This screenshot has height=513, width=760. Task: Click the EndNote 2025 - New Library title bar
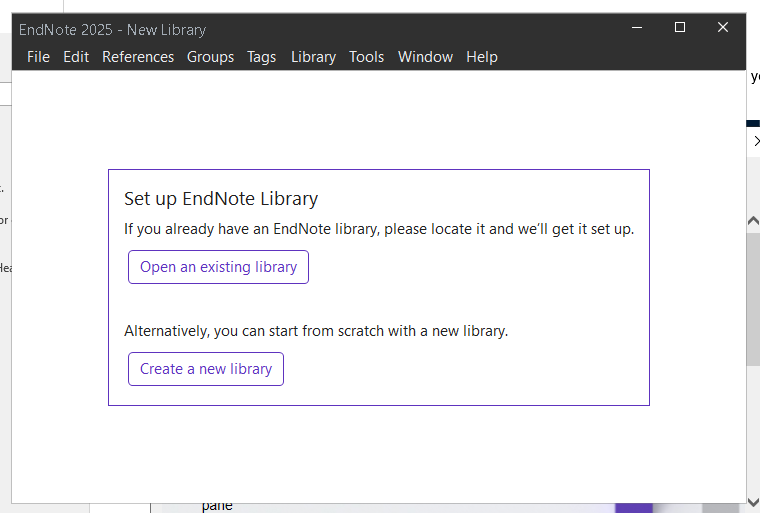300,29
